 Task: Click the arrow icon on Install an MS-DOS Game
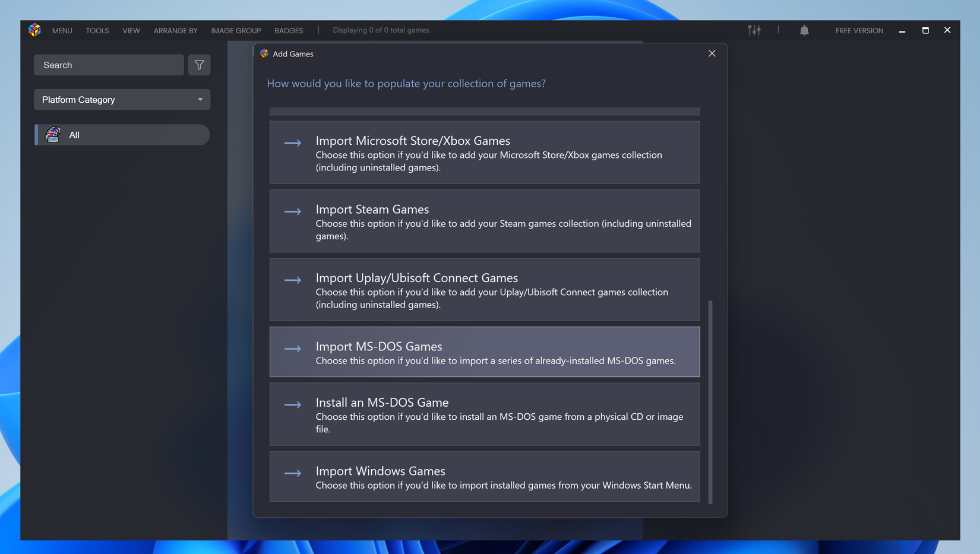click(x=293, y=404)
